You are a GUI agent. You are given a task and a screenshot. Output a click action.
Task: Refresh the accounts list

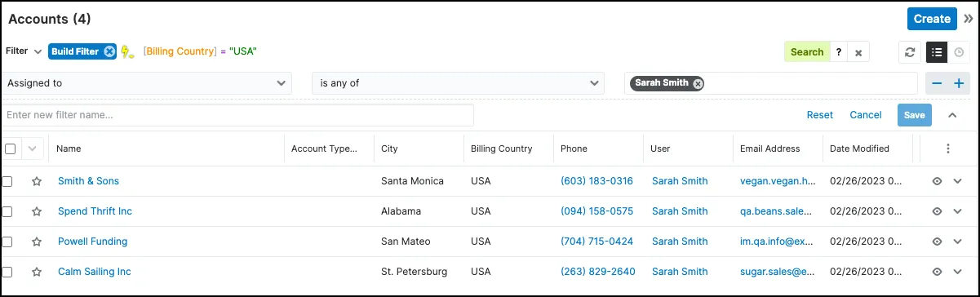[x=911, y=52]
